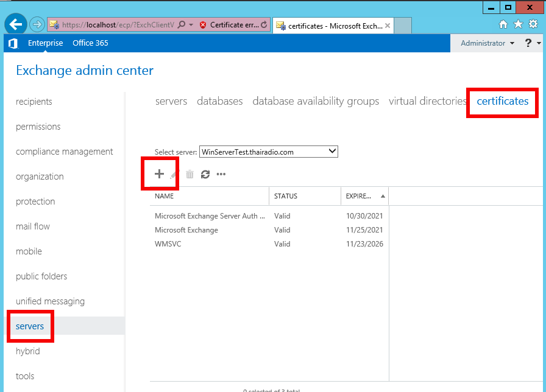Click the add new certificate plus icon
Screen dimensions: 546x392
coord(159,174)
